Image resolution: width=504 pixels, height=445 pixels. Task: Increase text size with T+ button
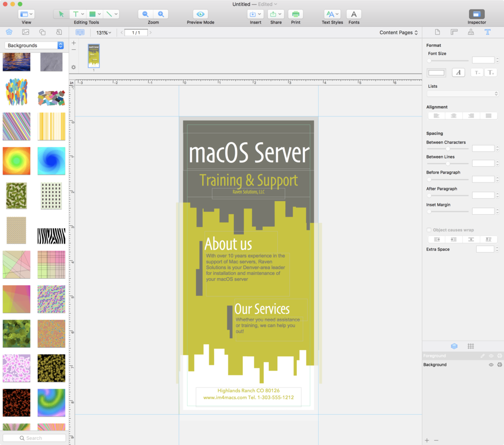pos(491,73)
